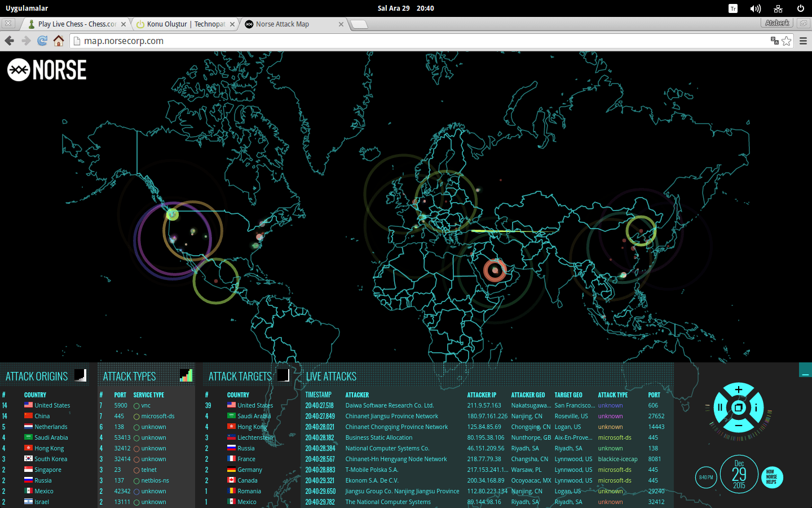Open a new browser tab
The image size is (812, 508).
click(x=359, y=24)
